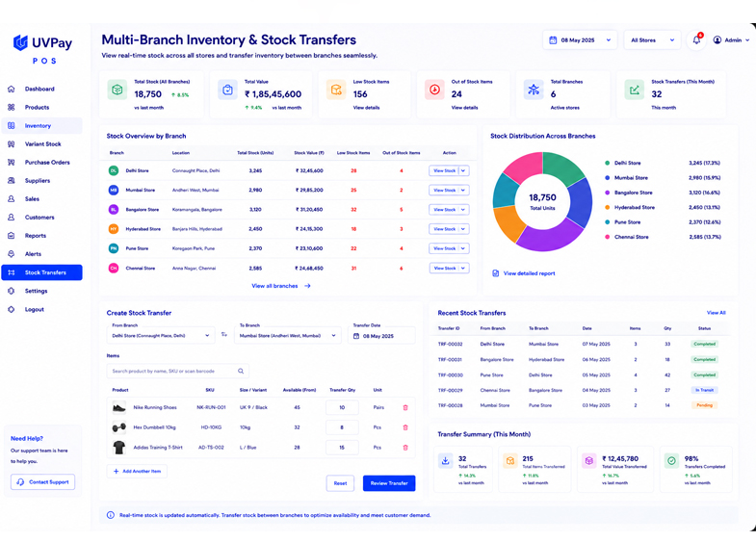Open Inventory in the sidebar
Viewport: 756px width, 542px height.
tap(41, 126)
